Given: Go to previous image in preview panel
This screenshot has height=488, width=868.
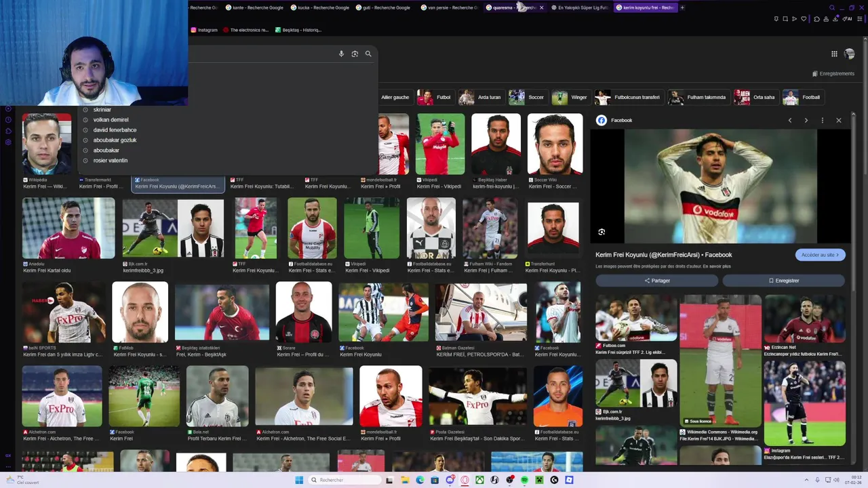Looking at the screenshot, I should click(789, 120).
